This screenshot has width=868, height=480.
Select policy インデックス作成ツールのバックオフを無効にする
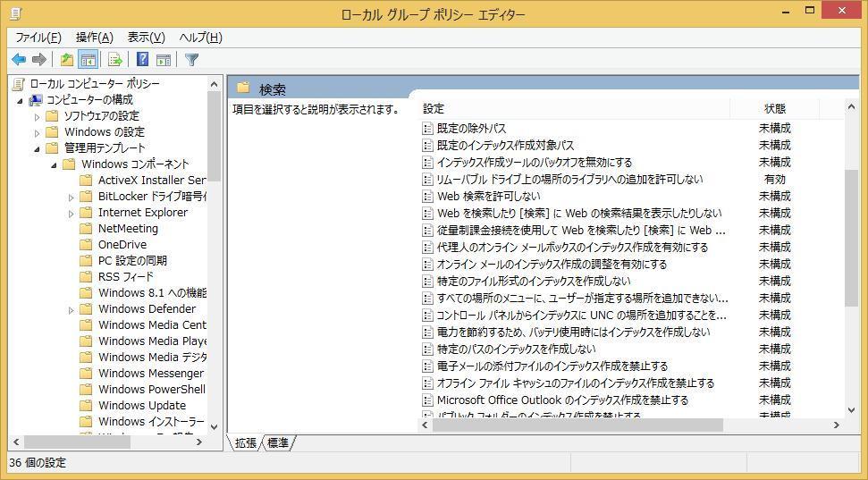pos(535,162)
